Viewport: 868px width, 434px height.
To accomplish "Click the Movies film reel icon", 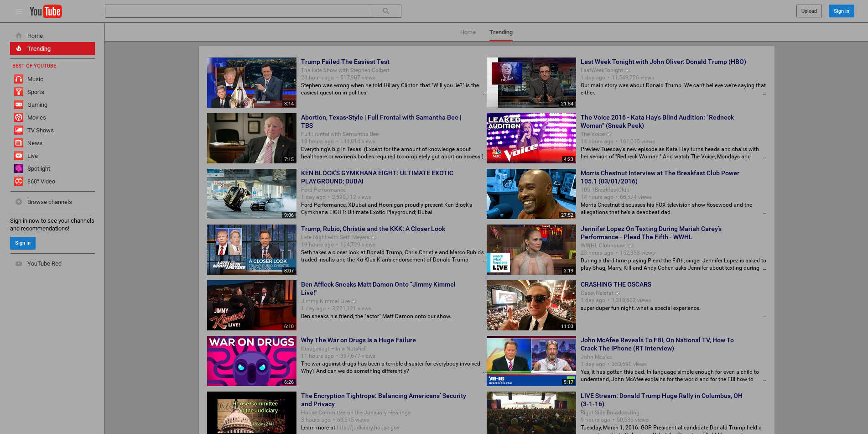I will 19,117.
